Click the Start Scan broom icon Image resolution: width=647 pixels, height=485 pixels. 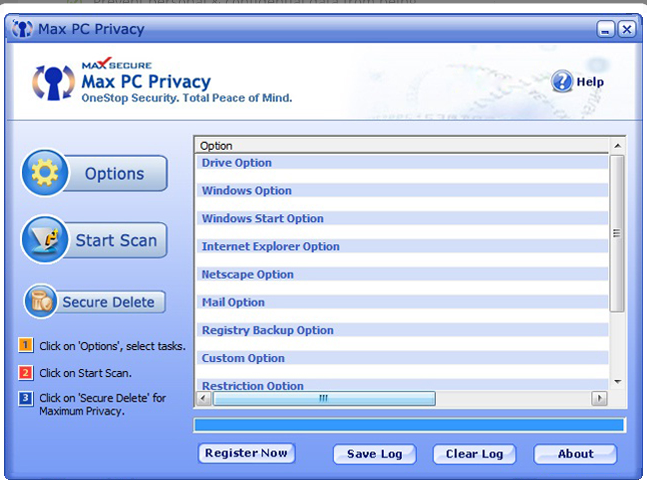(46, 240)
